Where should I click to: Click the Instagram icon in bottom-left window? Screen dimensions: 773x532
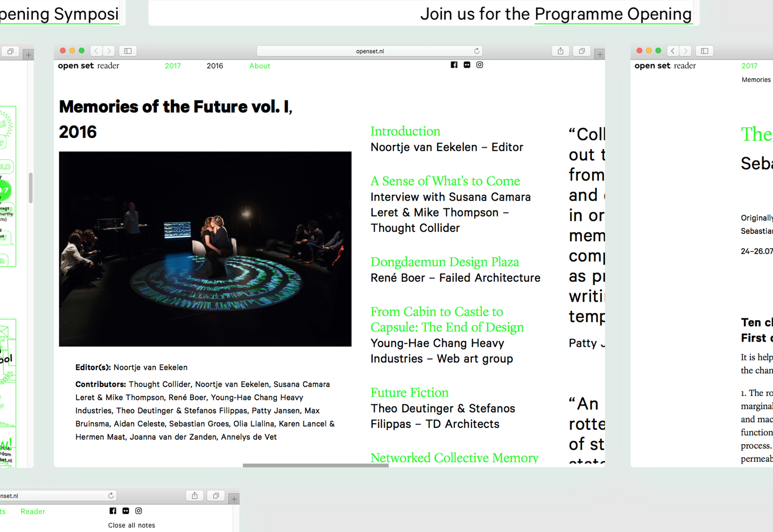(138, 511)
